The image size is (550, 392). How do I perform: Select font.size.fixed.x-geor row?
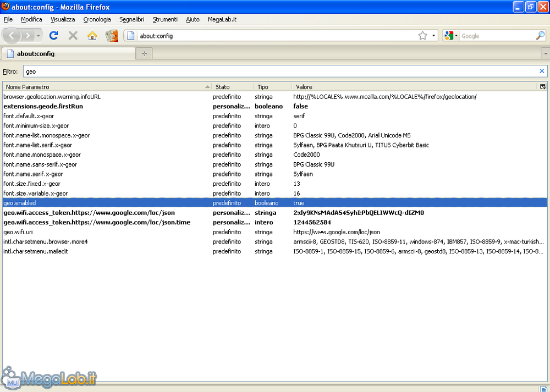click(x=275, y=184)
